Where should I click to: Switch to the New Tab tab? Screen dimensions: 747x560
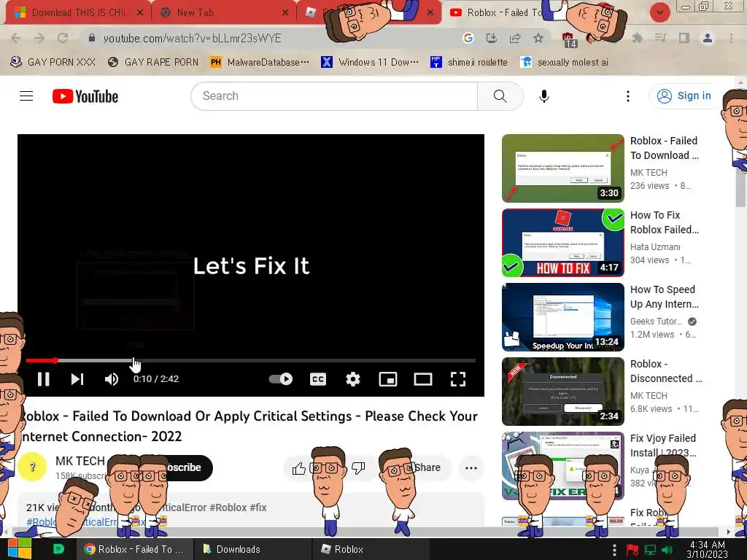[224, 13]
